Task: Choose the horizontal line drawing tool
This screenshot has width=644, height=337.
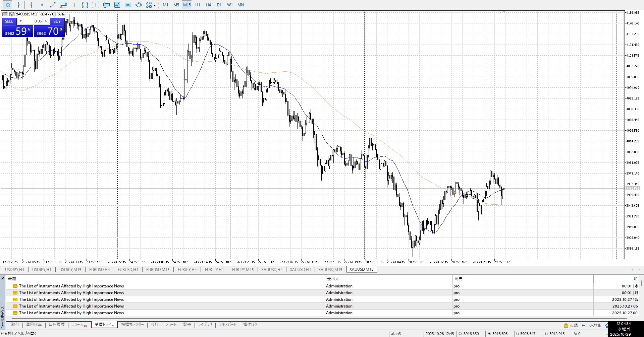Action: point(42,5)
